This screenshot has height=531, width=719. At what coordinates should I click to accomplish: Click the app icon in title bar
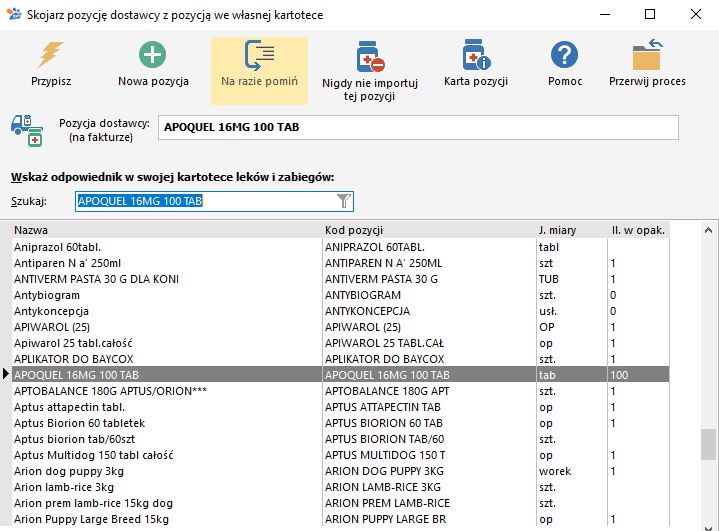coord(14,14)
